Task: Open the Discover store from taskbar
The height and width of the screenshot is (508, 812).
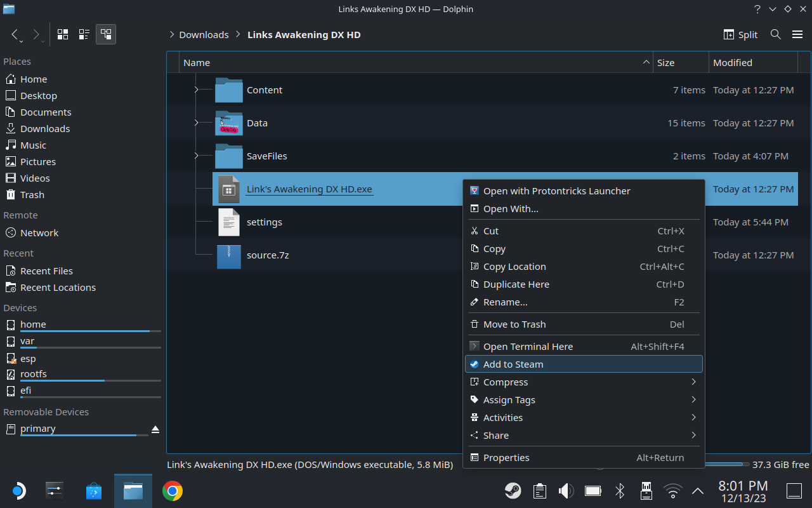Action: [x=94, y=491]
